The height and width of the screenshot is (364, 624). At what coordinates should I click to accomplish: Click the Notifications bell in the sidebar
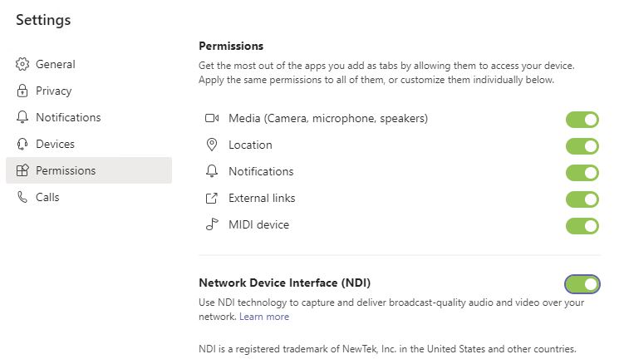click(x=22, y=117)
